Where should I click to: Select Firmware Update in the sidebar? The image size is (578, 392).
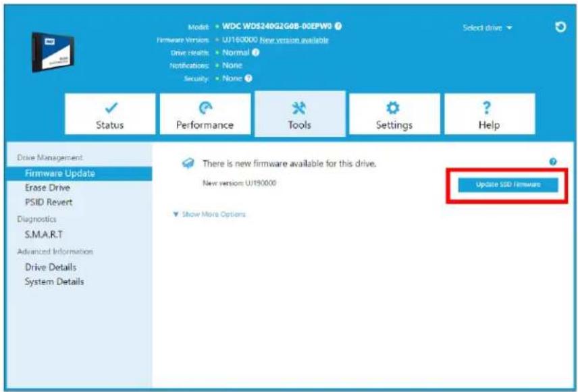[x=79, y=173]
